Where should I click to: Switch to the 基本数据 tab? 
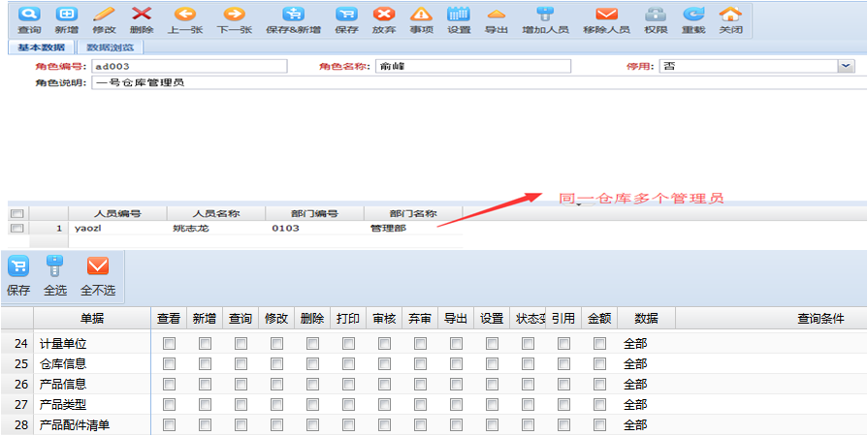click(x=41, y=47)
